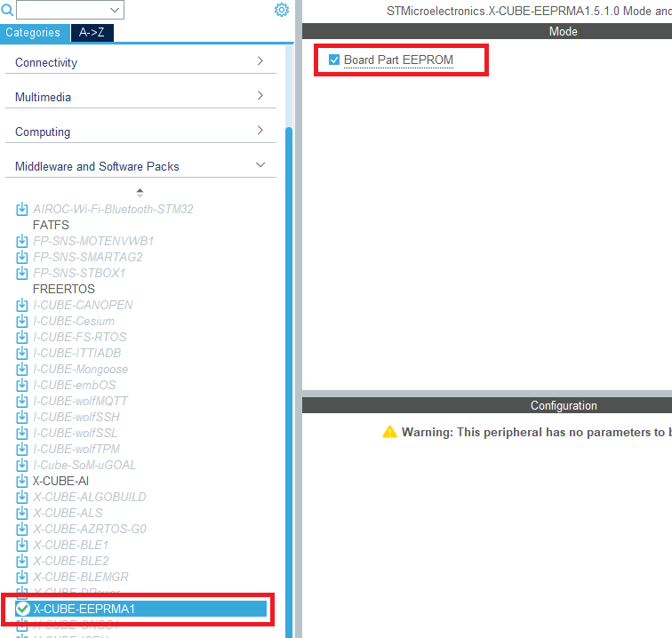Switch to the A->Z tab
This screenshot has height=638, width=672.
(x=92, y=33)
